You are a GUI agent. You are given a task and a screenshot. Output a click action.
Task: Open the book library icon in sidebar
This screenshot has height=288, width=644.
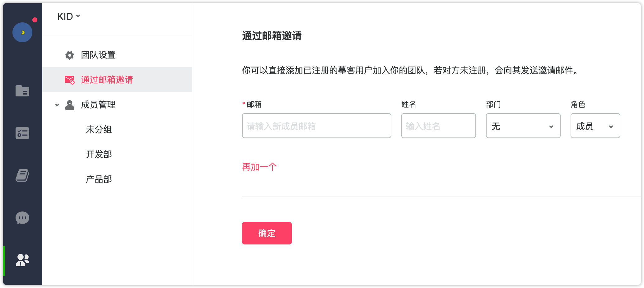(x=22, y=175)
